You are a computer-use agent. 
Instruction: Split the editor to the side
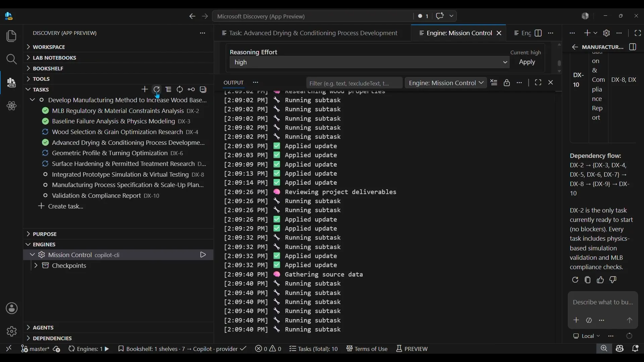538,33
